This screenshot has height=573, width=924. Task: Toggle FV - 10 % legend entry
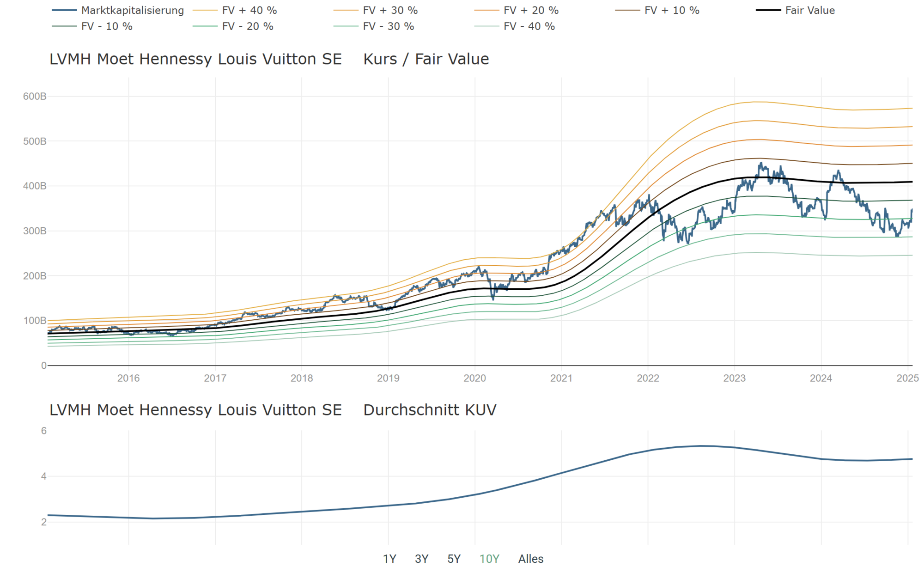(107, 26)
